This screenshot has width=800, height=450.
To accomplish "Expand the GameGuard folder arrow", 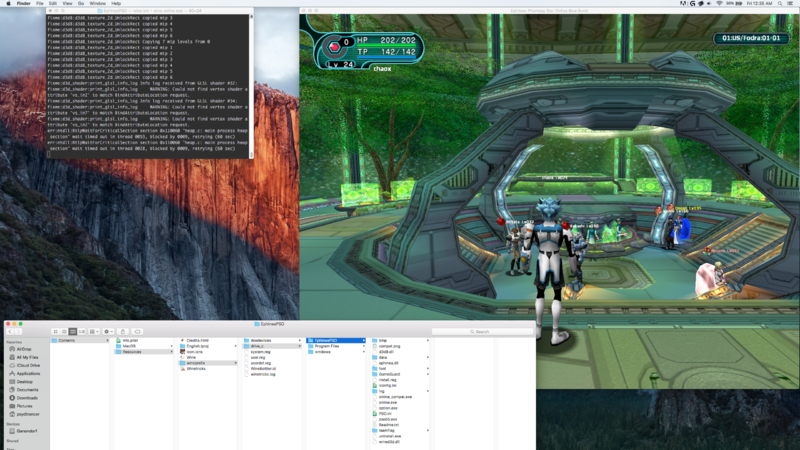I will pyautogui.click(x=428, y=374).
